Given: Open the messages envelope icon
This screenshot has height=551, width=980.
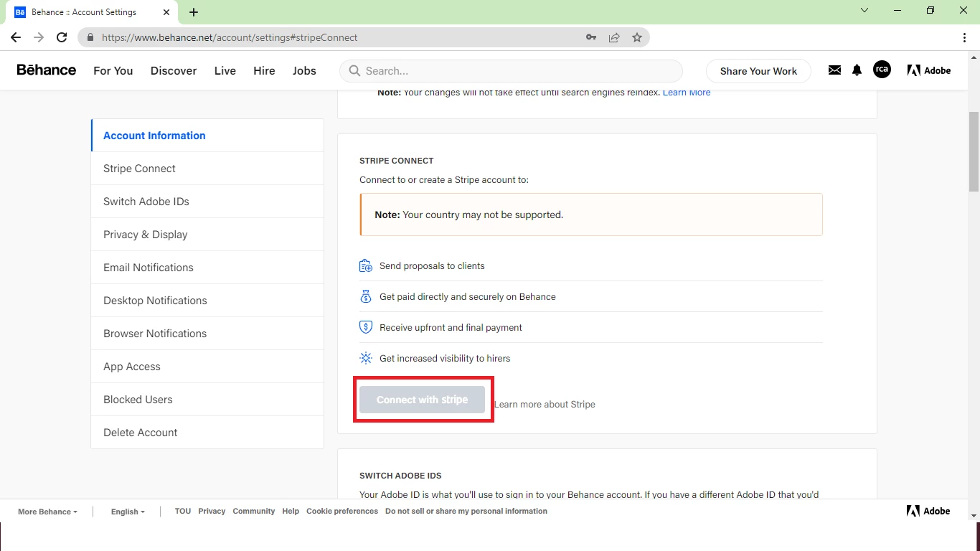Looking at the screenshot, I should coord(834,70).
